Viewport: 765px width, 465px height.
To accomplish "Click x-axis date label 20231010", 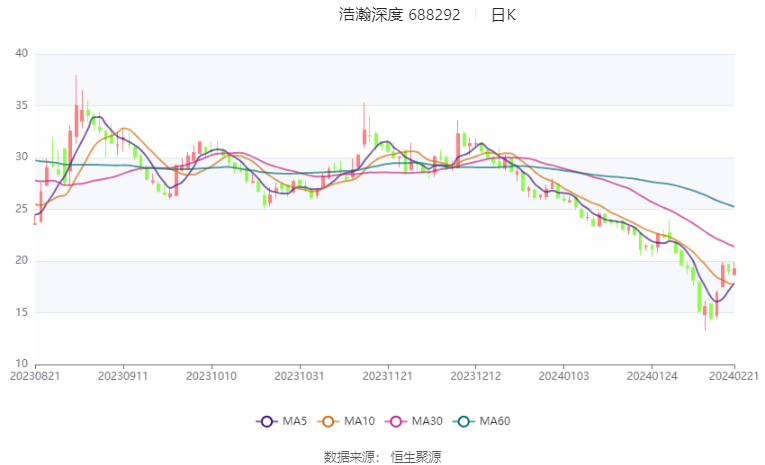I will [211, 376].
